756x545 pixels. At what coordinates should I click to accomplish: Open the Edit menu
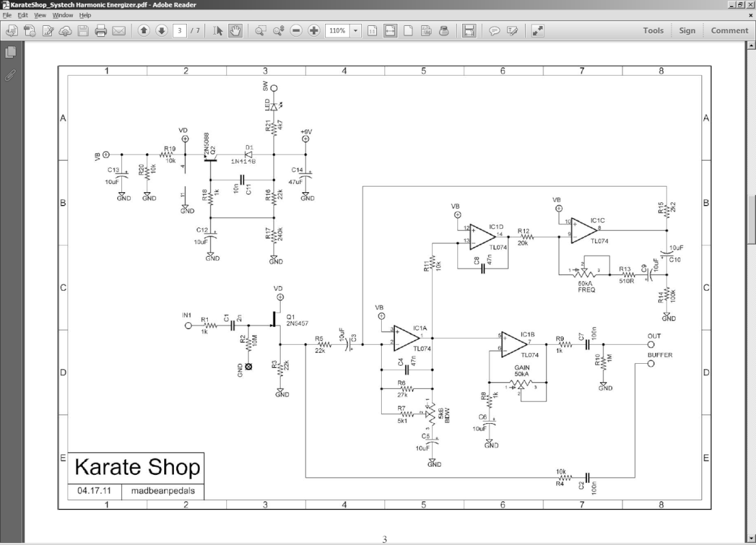(x=22, y=15)
